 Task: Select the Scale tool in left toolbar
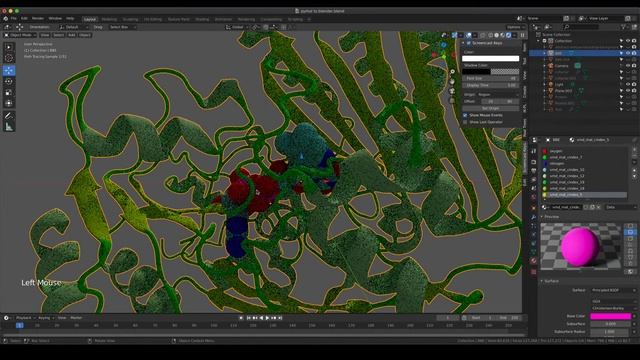pos(9,93)
